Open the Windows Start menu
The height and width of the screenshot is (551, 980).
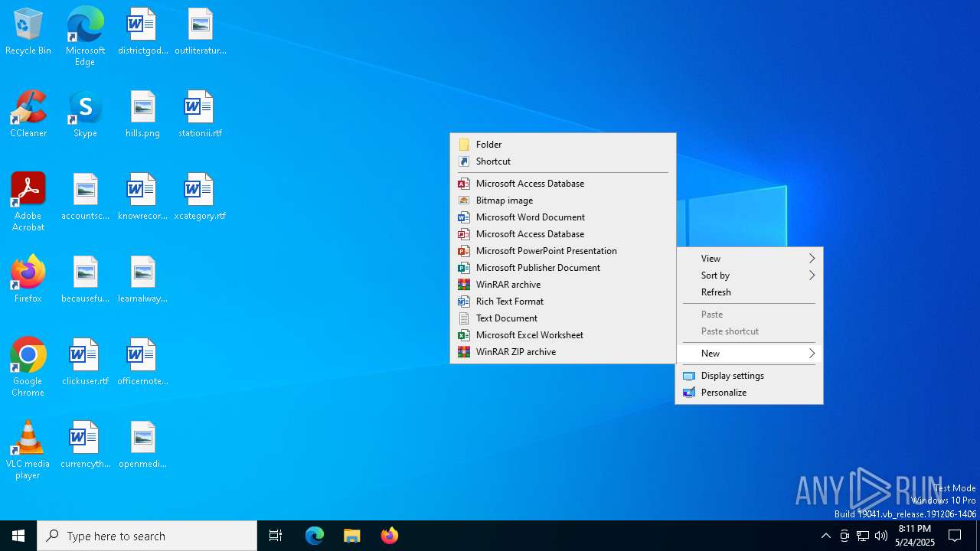pyautogui.click(x=18, y=536)
